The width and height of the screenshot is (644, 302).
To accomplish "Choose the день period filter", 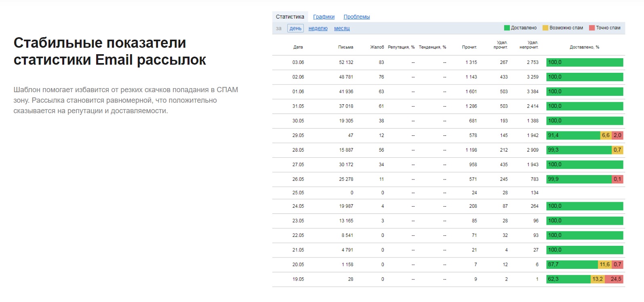I will (x=295, y=28).
